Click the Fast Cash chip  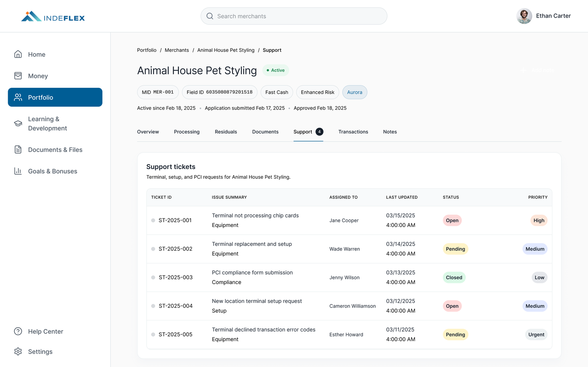click(277, 92)
